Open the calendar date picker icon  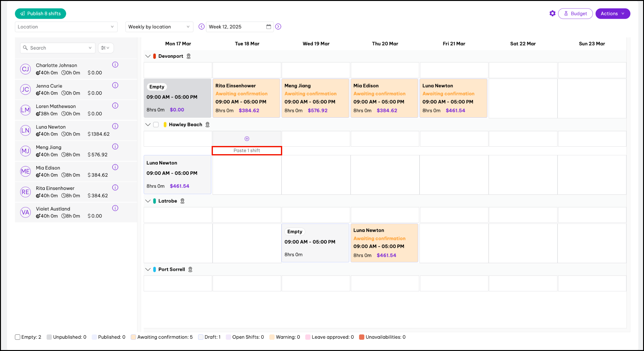(x=268, y=27)
